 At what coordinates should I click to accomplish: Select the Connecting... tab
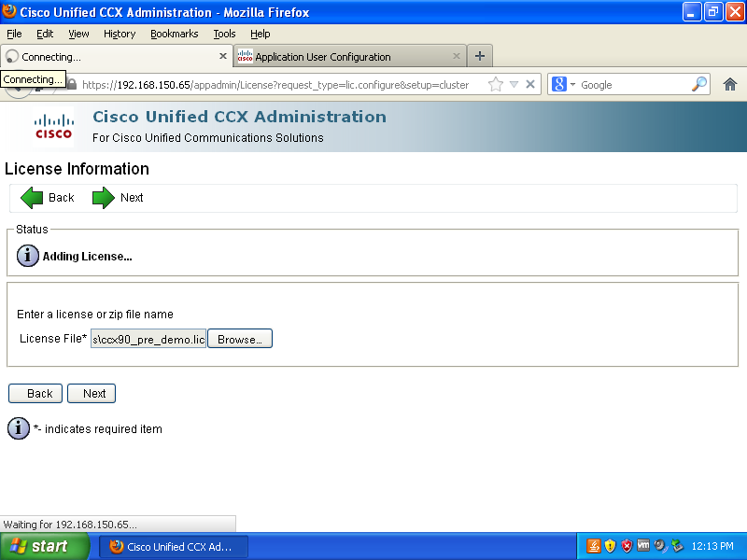(x=117, y=57)
